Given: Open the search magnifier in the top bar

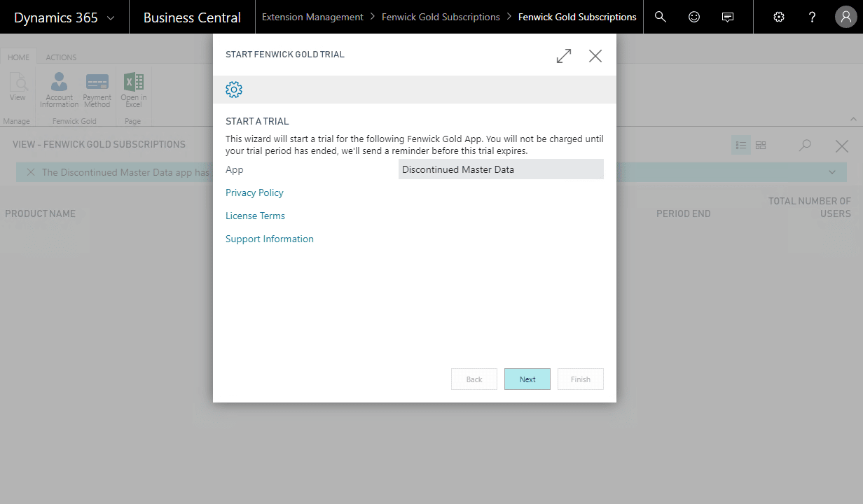Looking at the screenshot, I should [660, 17].
